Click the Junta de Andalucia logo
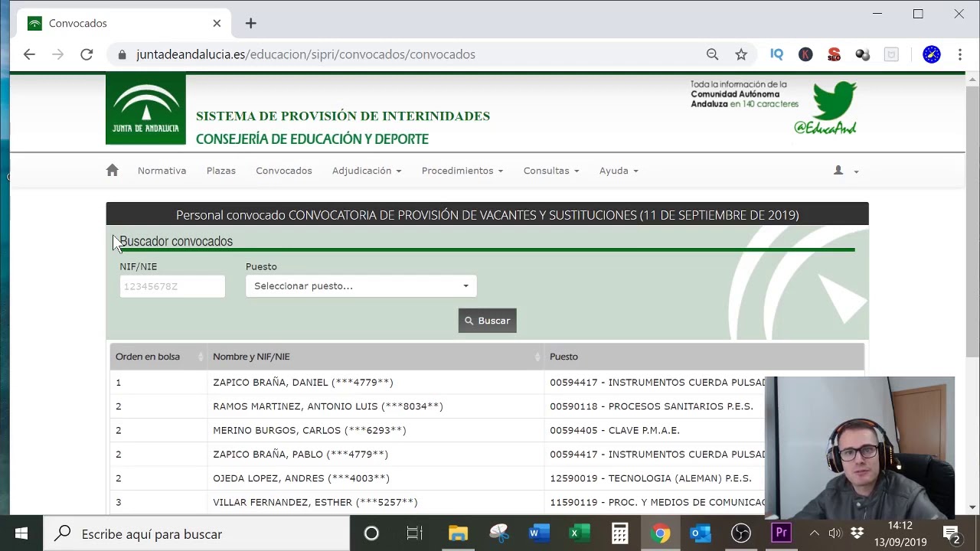 coord(145,109)
